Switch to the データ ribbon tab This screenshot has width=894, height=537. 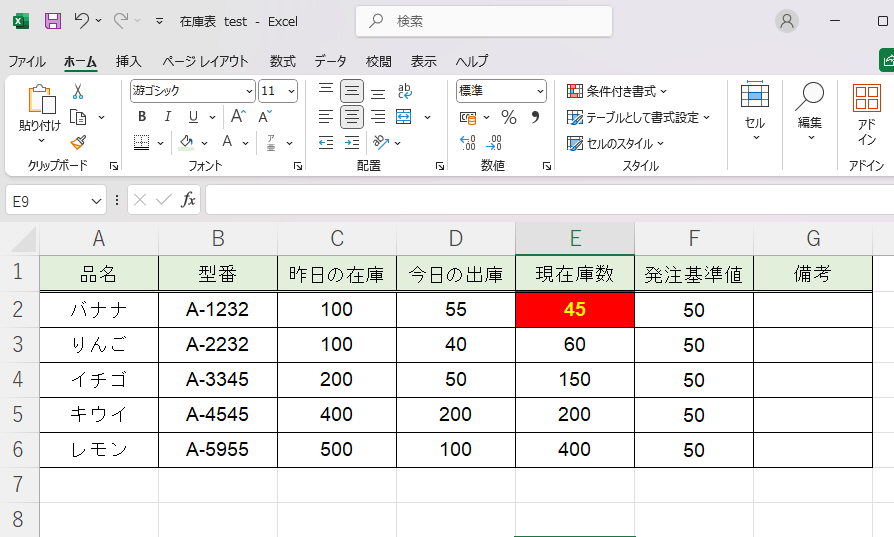click(330, 61)
